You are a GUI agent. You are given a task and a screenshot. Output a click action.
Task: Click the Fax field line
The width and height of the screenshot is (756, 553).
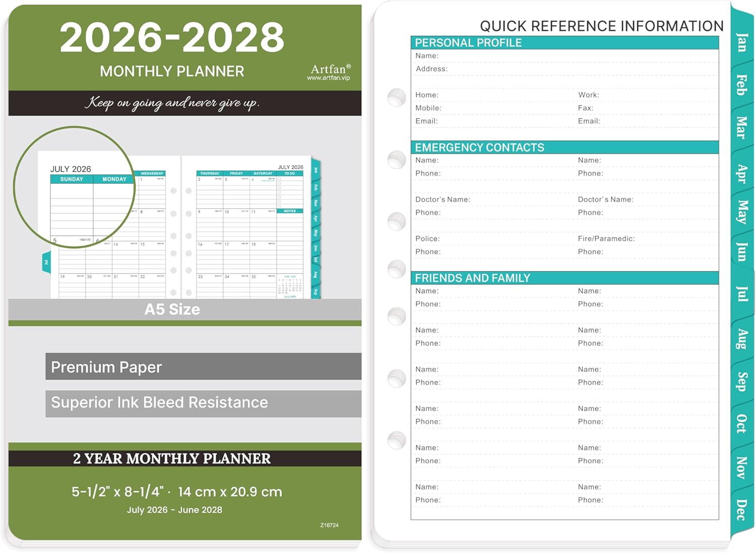(x=648, y=108)
